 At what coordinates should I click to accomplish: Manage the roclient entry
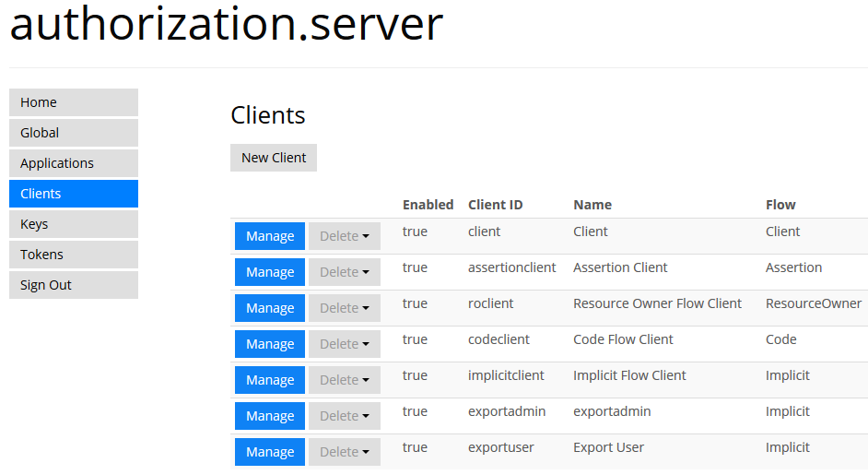point(270,308)
